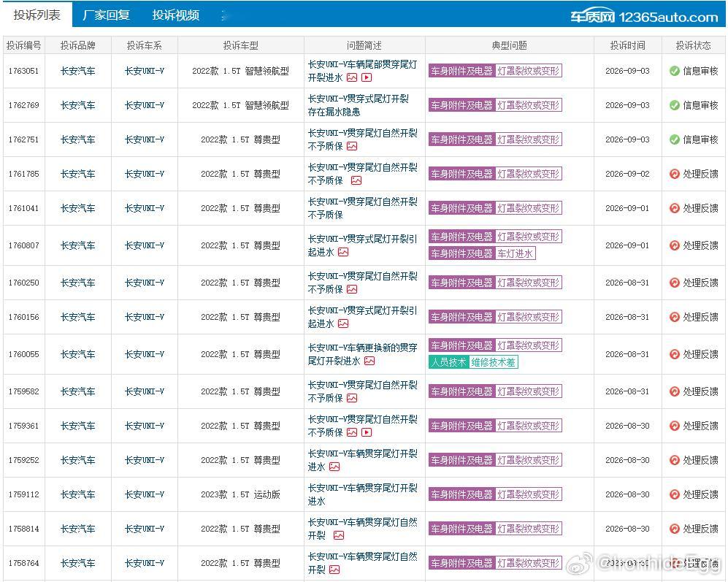The width and height of the screenshot is (728, 582).
Task: Click green check status icon for 1762769
Action: coord(675,105)
